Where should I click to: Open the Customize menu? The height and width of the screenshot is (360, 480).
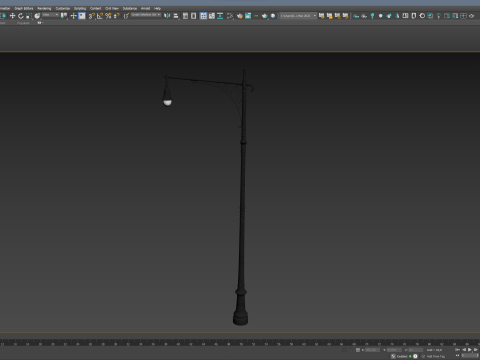point(63,8)
